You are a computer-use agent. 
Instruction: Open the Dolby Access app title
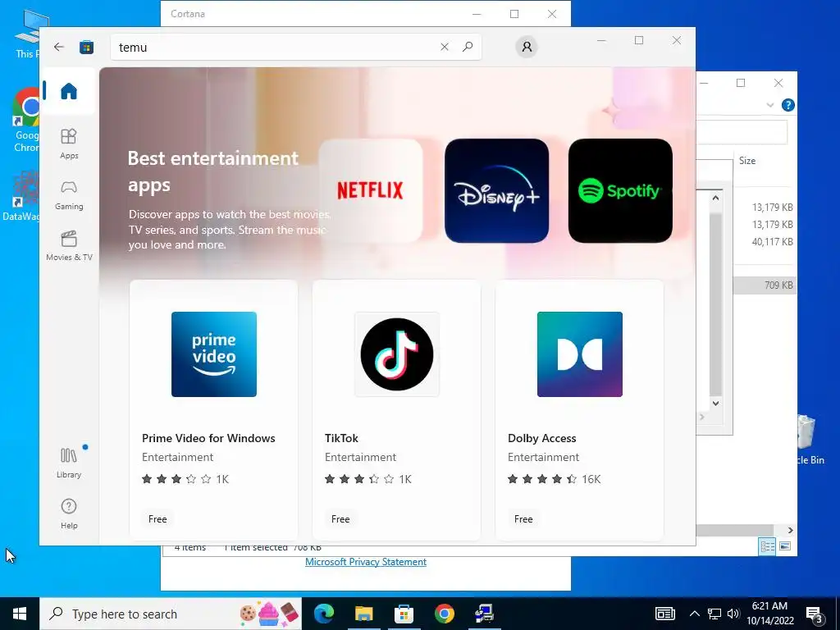point(541,438)
